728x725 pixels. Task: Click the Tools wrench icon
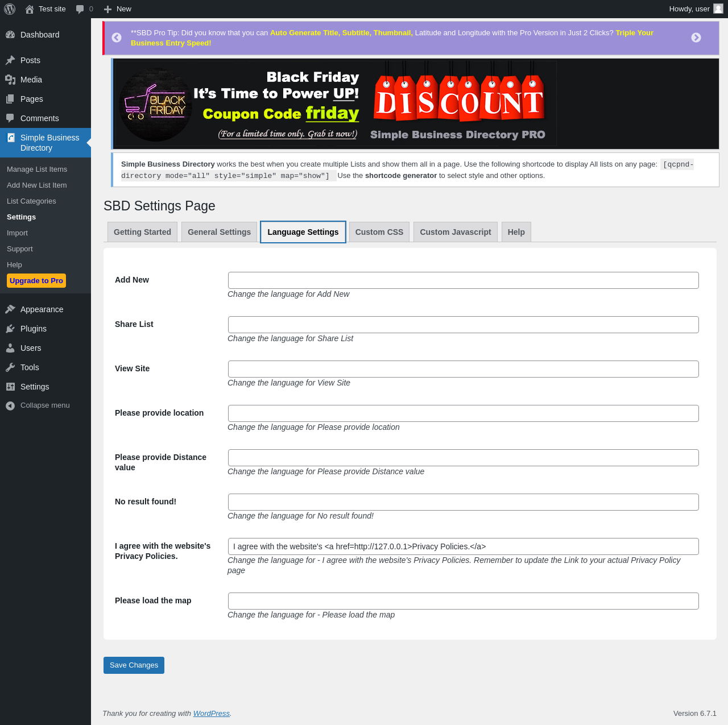click(10, 367)
